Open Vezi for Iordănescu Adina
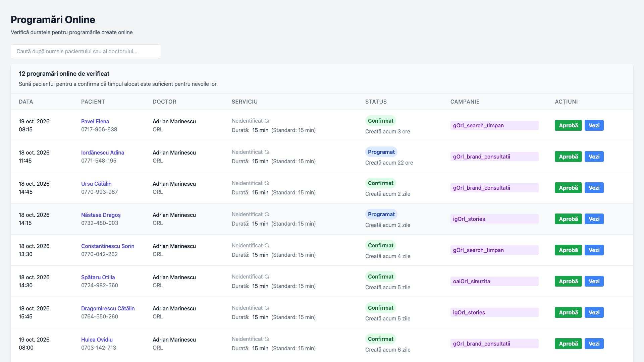The height and width of the screenshot is (362, 644). pos(594,157)
